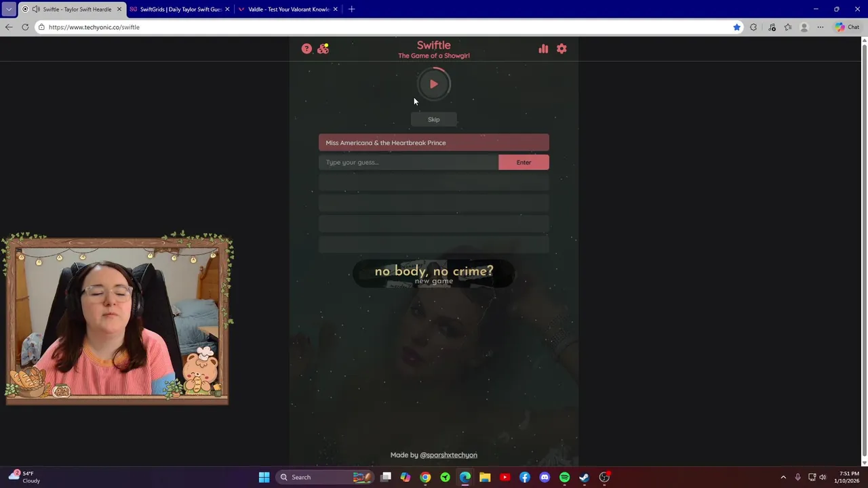The image size is (868, 488).
Task: Open Spotify from the taskbar
Action: [564, 477]
